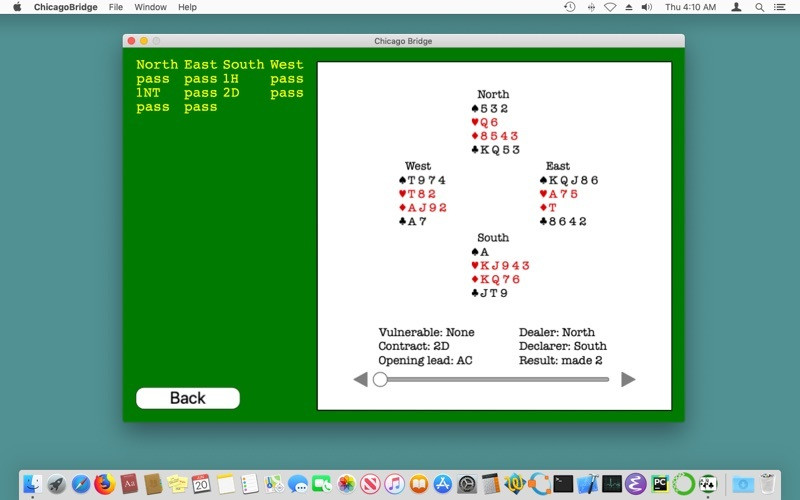This screenshot has width=800, height=500.
Task: Click the user account menu bar icon
Action: point(736,7)
